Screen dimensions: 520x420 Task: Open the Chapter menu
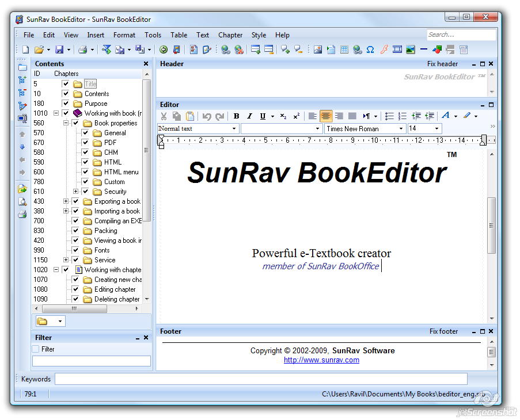(230, 35)
